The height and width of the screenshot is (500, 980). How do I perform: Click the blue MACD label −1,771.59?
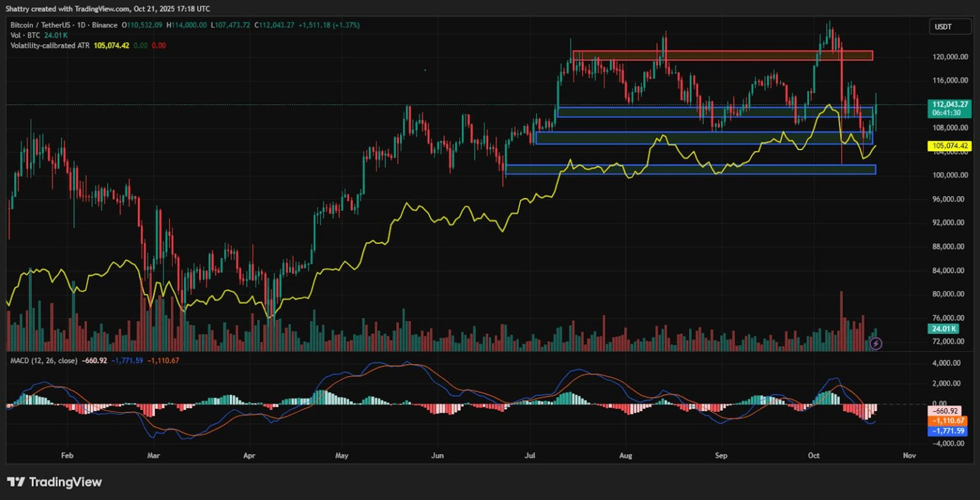(x=947, y=431)
